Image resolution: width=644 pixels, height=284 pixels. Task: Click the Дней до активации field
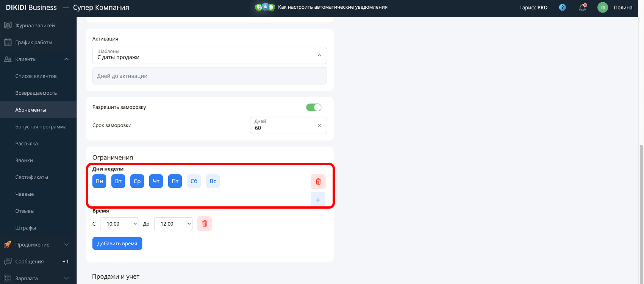[209, 76]
